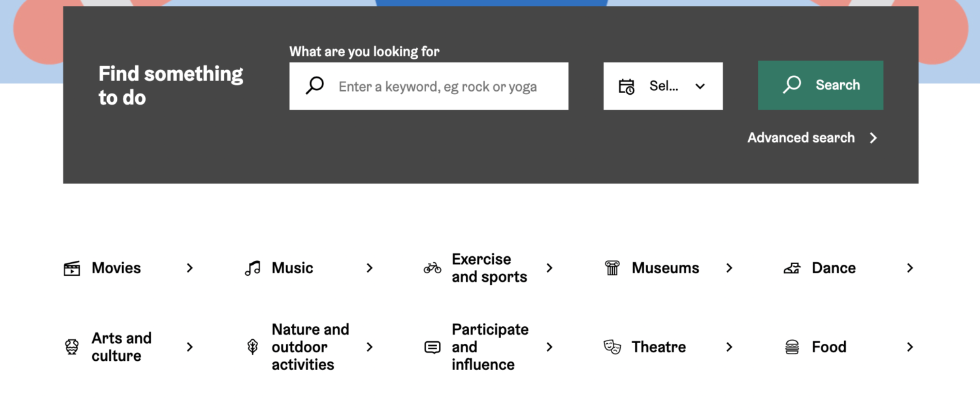
Task: Click the Arts and culture icon
Action: pyautogui.click(x=72, y=347)
